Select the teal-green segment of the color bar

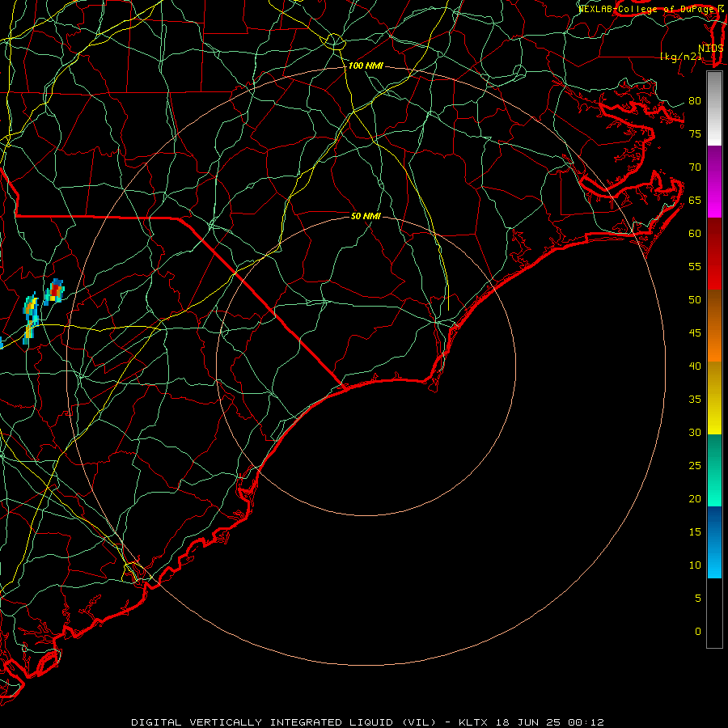pyautogui.click(x=714, y=470)
